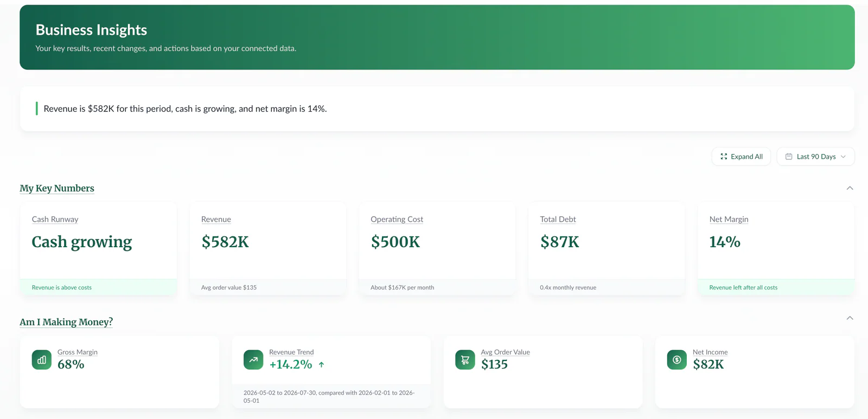Click the Cash Runway label

click(55, 219)
